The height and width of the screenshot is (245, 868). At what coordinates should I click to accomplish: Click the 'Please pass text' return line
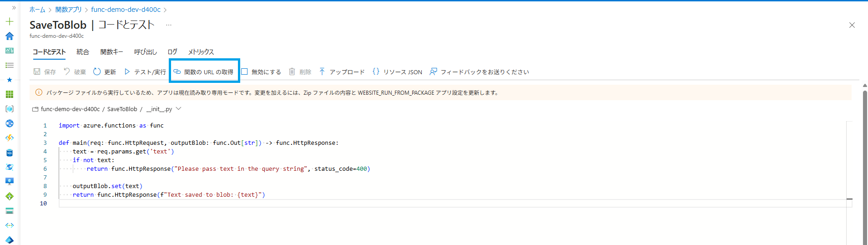pyautogui.click(x=228, y=169)
